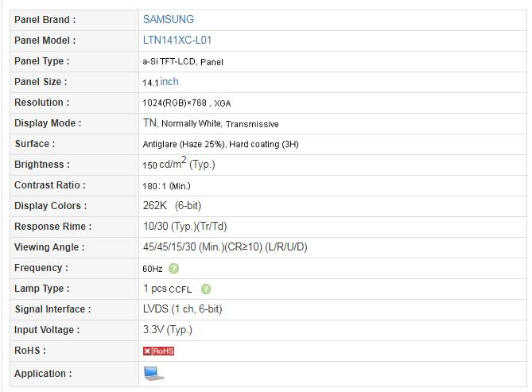This screenshot has height=392, width=532.
Task: Select the 'Signal Interface :' label
Action: tap(52, 309)
